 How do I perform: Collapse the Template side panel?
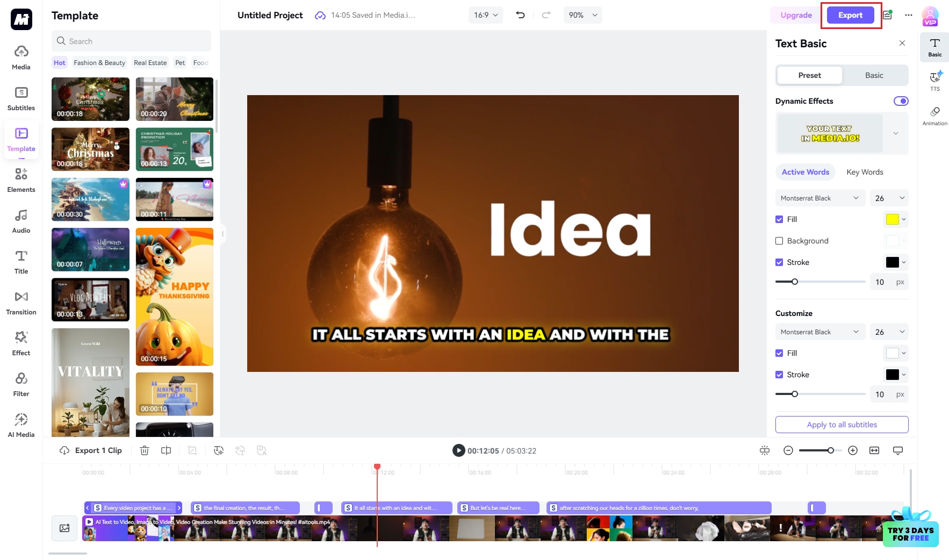223,234
